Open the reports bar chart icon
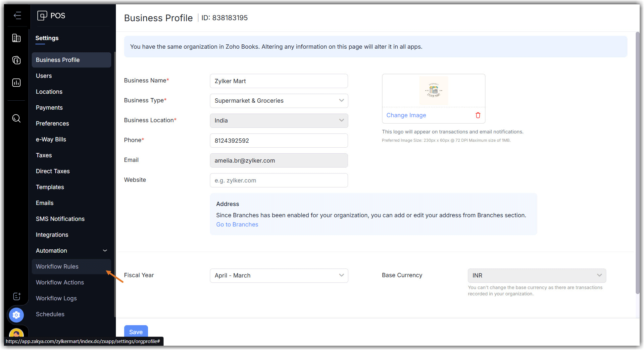The height and width of the screenshot is (350, 644). point(16,83)
